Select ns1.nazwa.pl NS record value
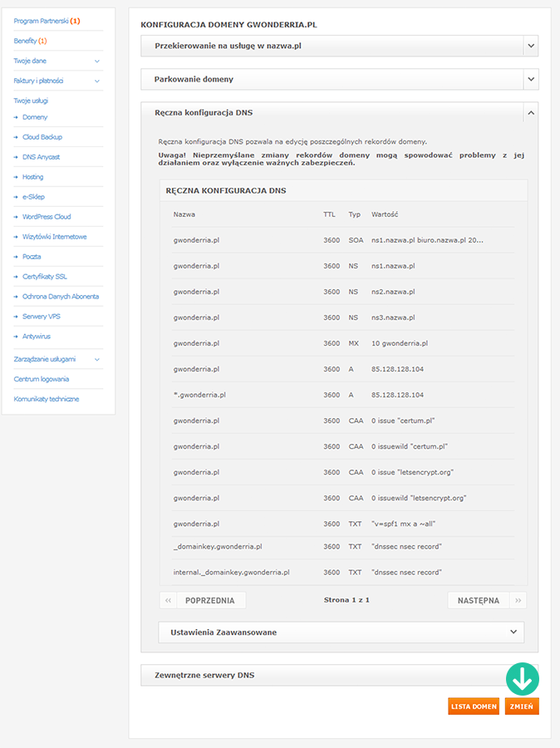 (x=393, y=266)
